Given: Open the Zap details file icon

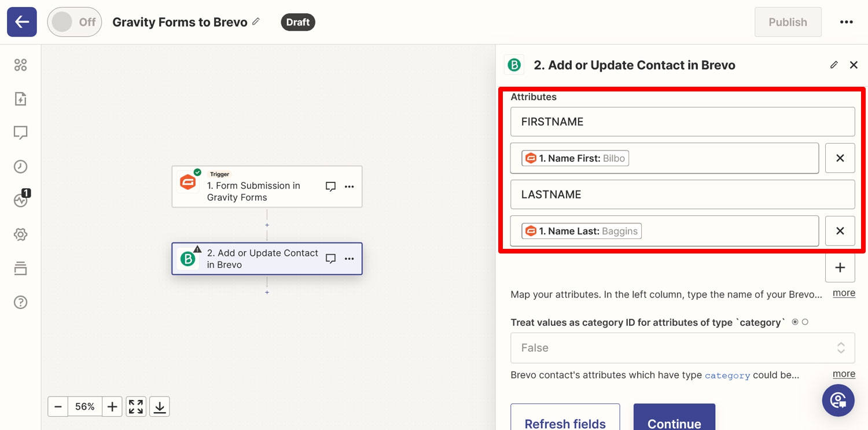Looking at the screenshot, I should point(21,99).
